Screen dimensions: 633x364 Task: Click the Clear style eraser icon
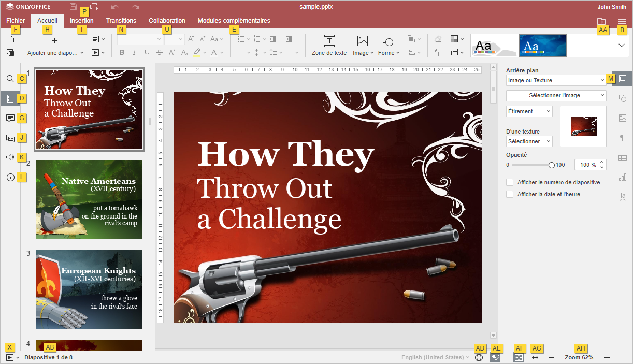(438, 39)
